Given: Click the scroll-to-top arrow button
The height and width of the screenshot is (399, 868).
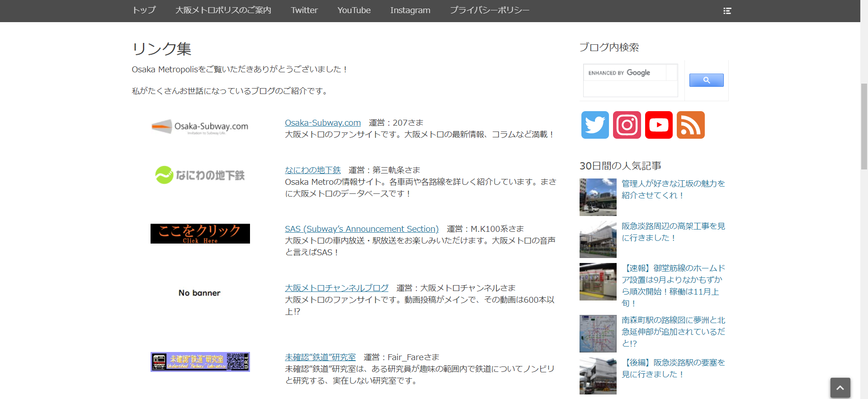Looking at the screenshot, I should point(840,388).
